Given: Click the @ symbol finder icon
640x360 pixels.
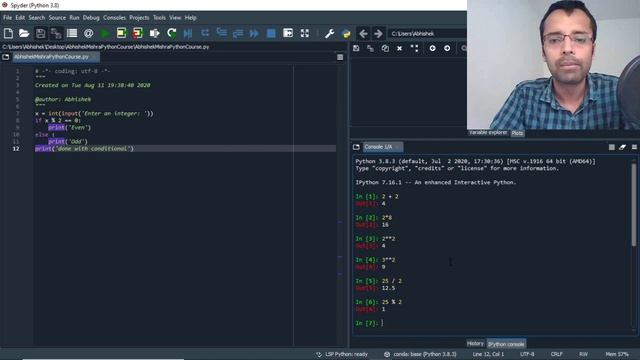Looking at the screenshot, I should coord(88,33).
